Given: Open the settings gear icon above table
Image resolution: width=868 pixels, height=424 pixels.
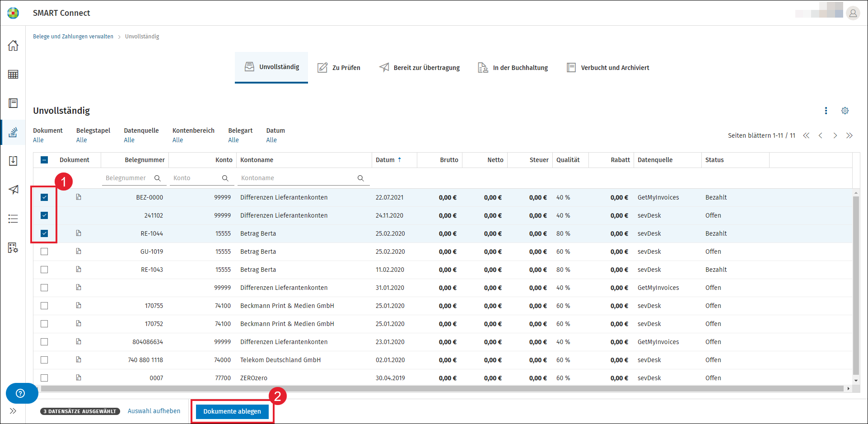Looking at the screenshot, I should [x=845, y=111].
